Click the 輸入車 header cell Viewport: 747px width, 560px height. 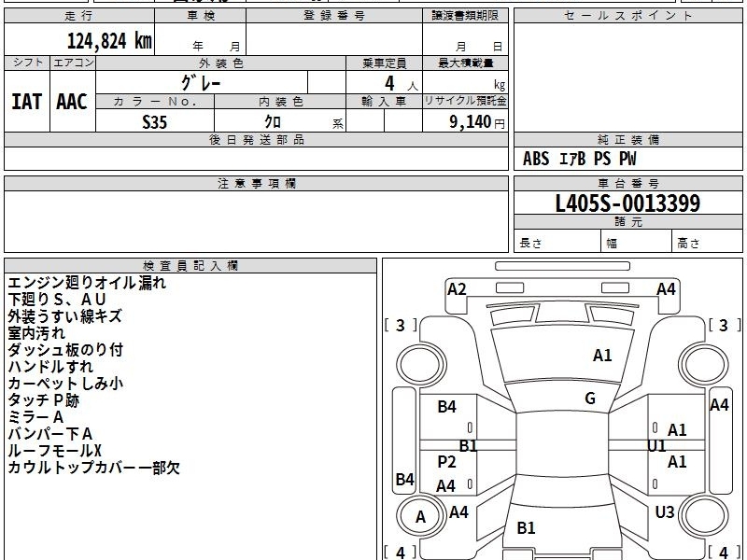click(385, 102)
